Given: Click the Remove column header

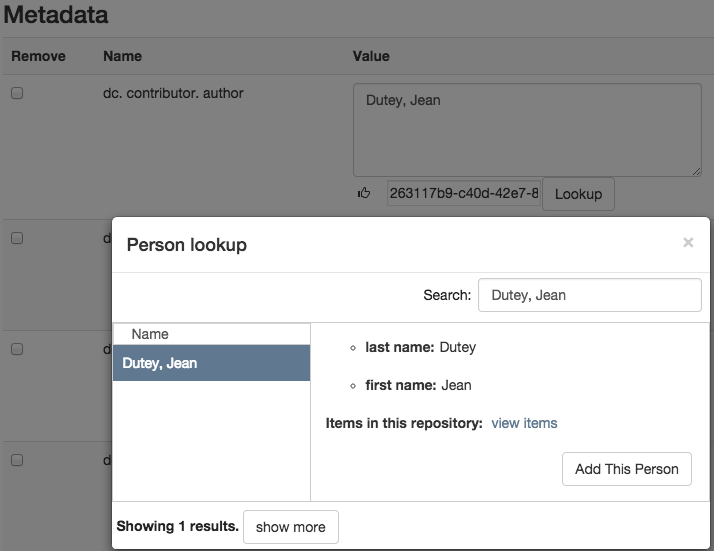Looking at the screenshot, I should pyautogui.click(x=37, y=56).
